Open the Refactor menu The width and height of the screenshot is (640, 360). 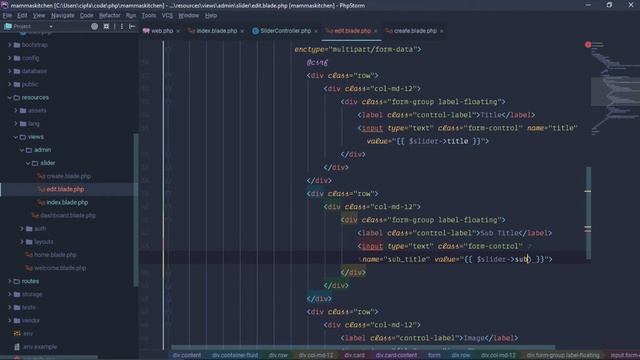109,16
